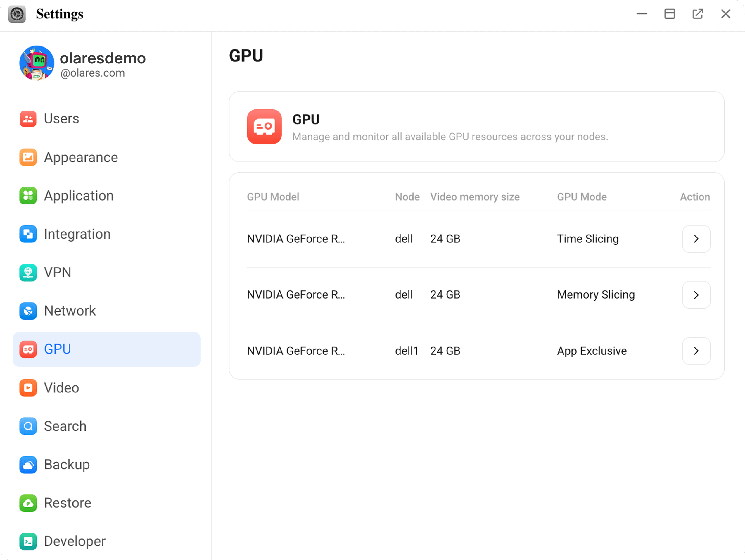Switch to the GPU section in sidebar
This screenshot has width=745, height=560.
click(57, 349)
